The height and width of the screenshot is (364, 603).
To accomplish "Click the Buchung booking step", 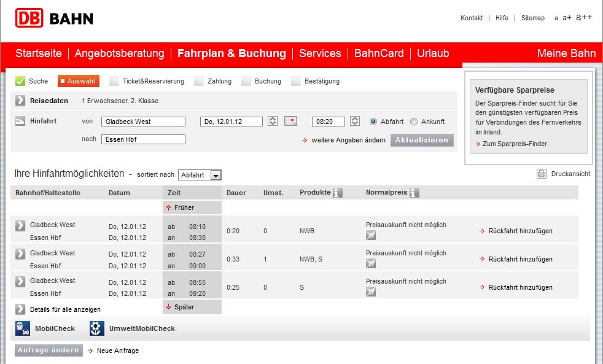I will [x=262, y=81].
